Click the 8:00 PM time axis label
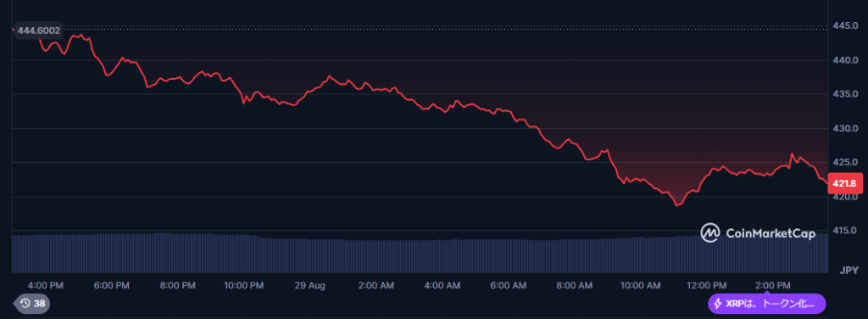This screenshot has height=319, width=868. coord(177,286)
